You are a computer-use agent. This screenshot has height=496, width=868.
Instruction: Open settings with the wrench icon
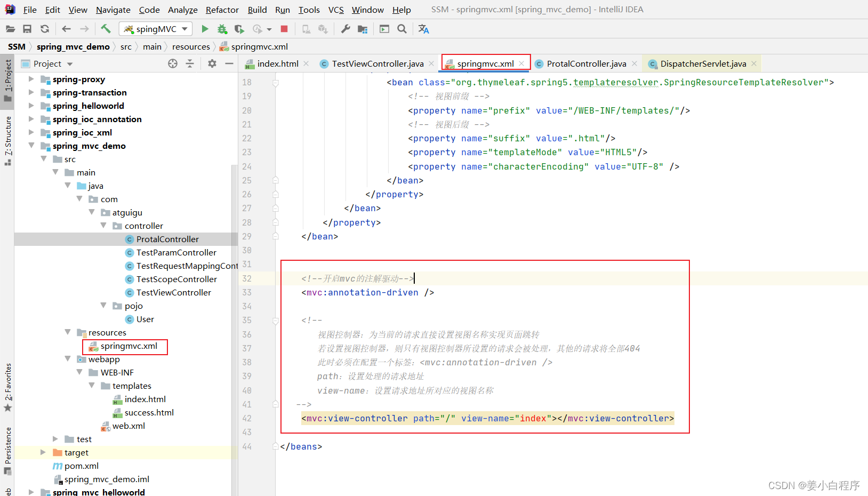tap(345, 29)
